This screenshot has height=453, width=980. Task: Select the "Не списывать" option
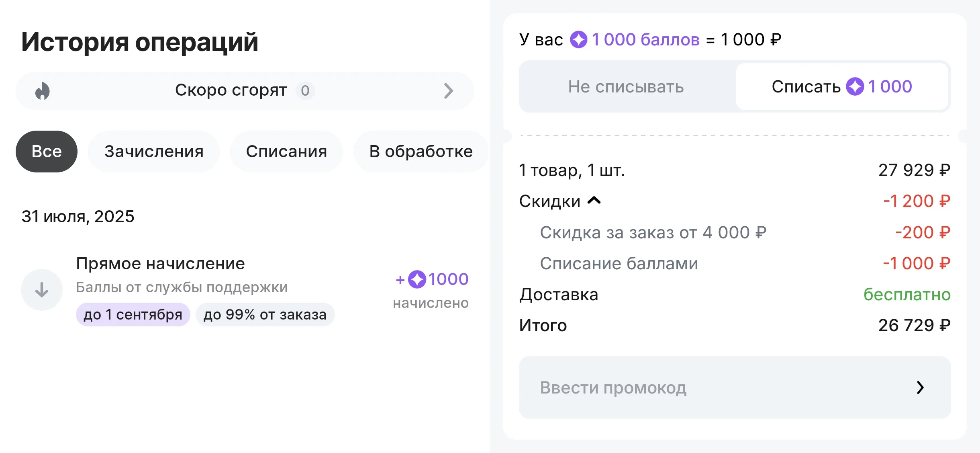[x=625, y=86]
